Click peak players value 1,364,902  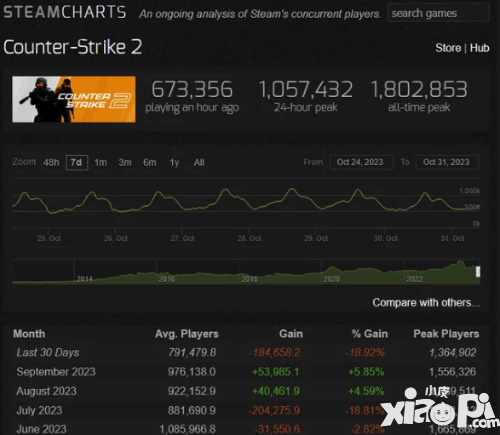click(x=453, y=353)
